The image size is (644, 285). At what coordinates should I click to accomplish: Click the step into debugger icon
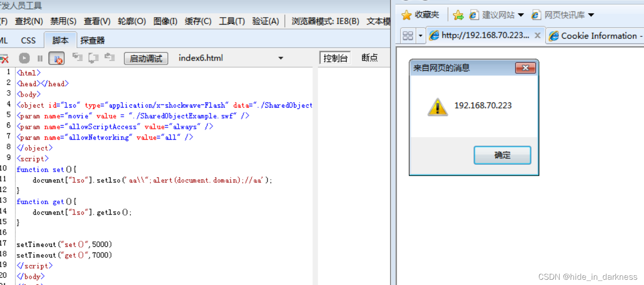(x=78, y=58)
